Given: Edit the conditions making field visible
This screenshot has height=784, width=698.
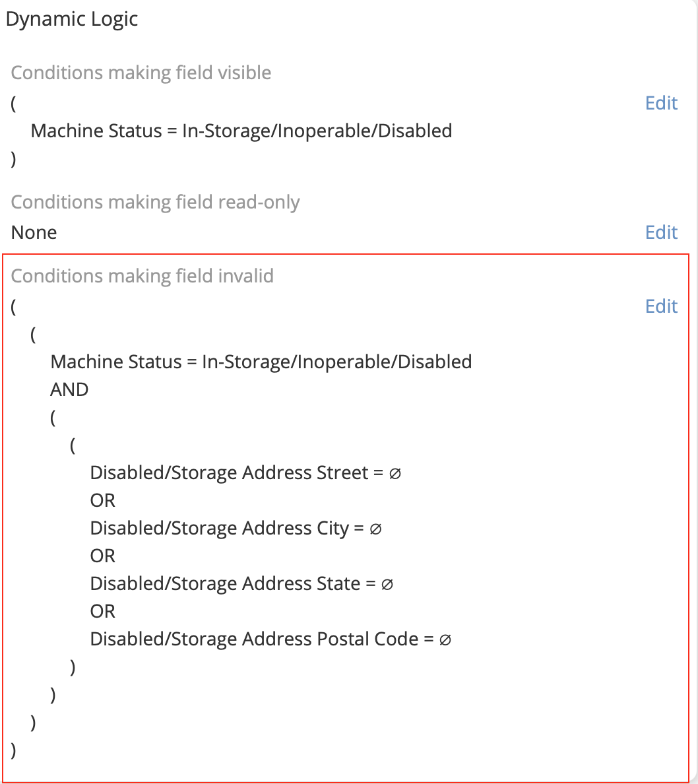Looking at the screenshot, I should [661, 103].
